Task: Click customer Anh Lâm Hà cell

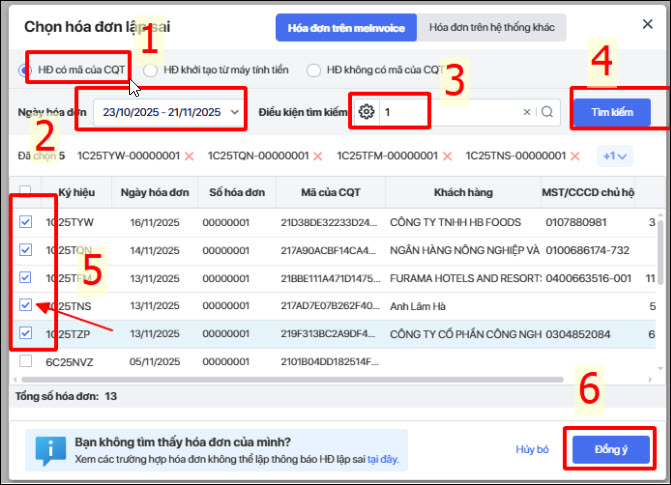Action: [418, 306]
